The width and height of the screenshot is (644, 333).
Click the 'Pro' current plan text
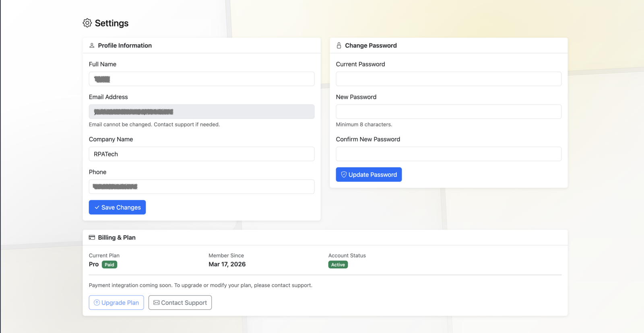pyautogui.click(x=94, y=264)
